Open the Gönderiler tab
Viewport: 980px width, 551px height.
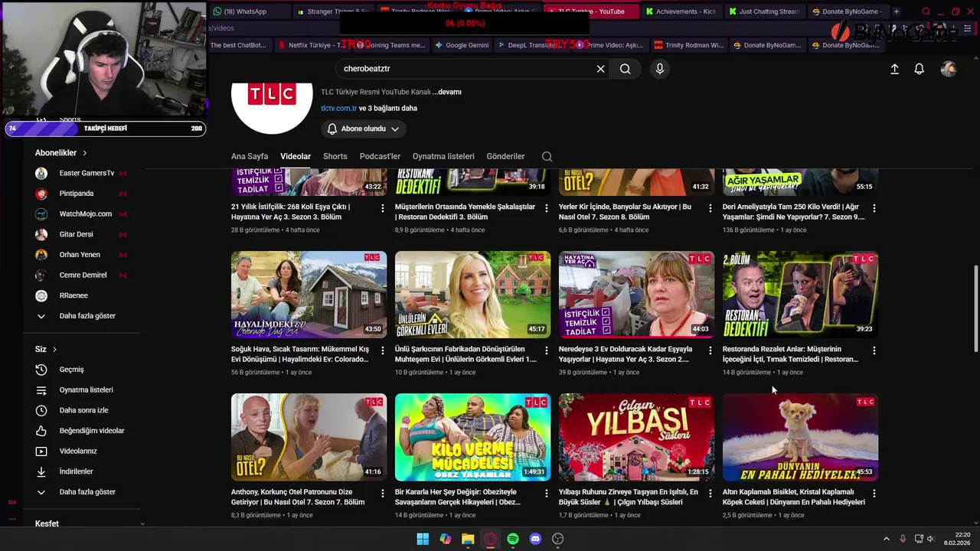[505, 156]
